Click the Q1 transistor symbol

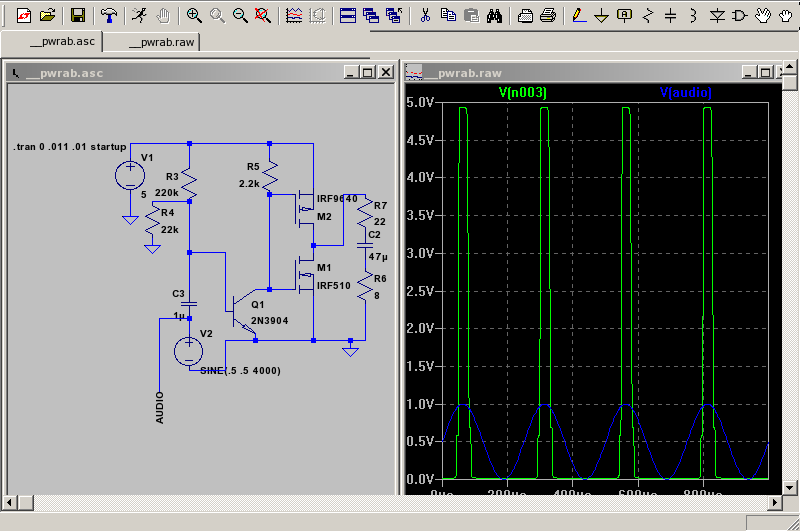pos(242,311)
